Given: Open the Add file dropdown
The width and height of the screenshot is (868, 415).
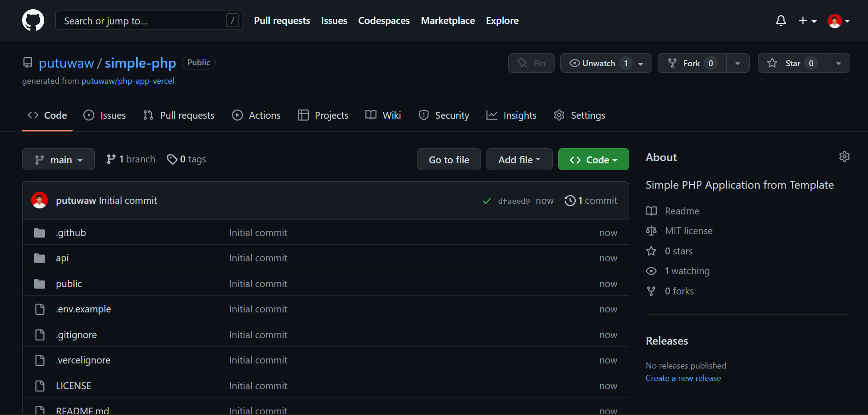Looking at the screenshot, I should [519, 159].
